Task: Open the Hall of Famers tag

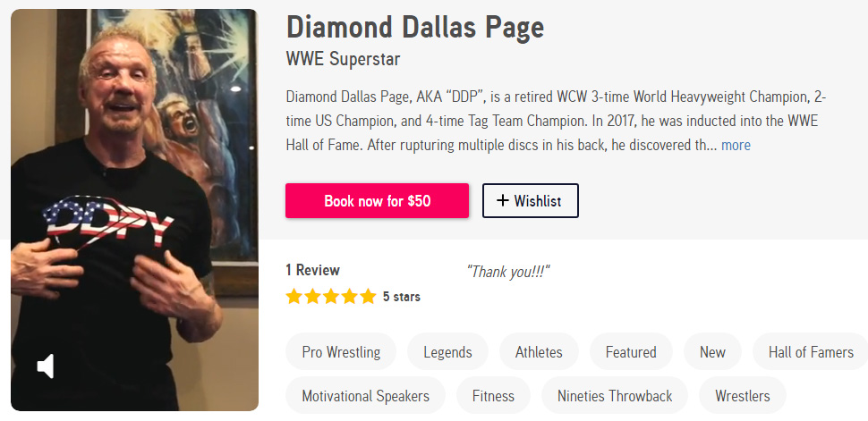Action: point(811,351)
